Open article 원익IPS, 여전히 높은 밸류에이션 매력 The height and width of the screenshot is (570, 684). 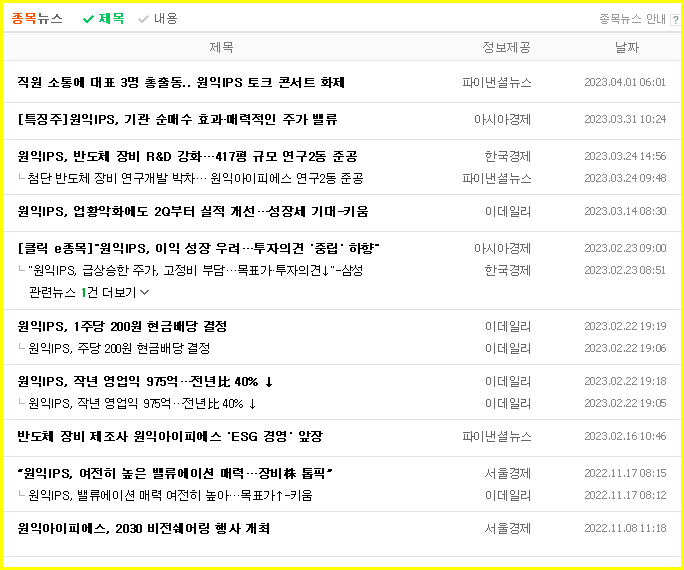[175, 473]
